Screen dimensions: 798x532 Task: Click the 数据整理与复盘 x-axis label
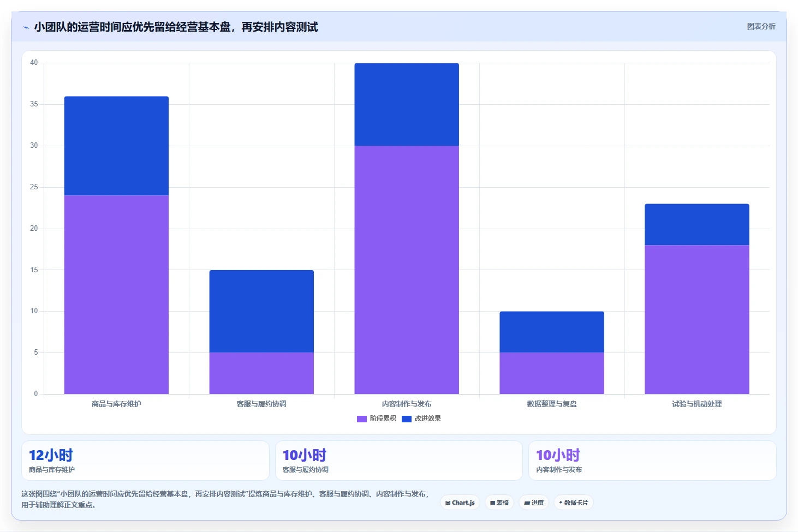552,404
